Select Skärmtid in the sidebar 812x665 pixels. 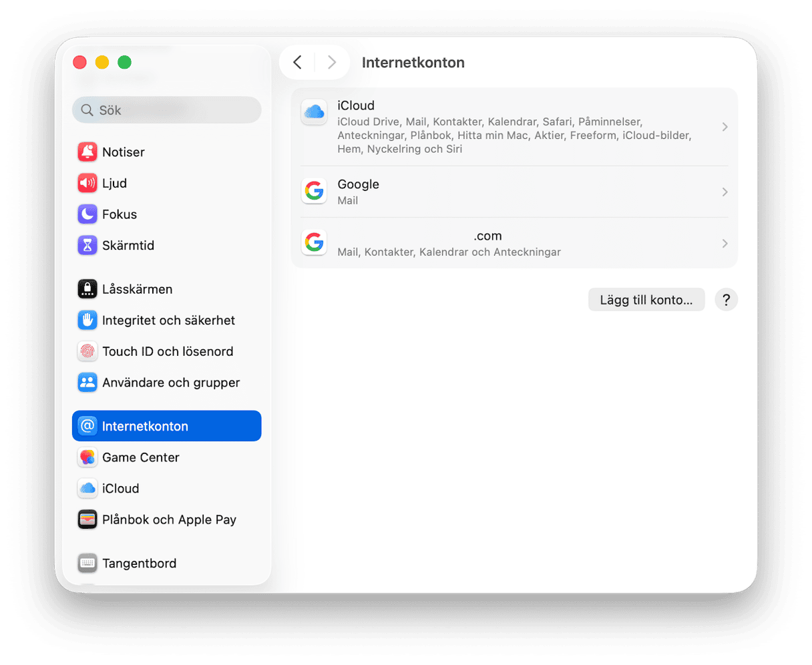(166, 245)
